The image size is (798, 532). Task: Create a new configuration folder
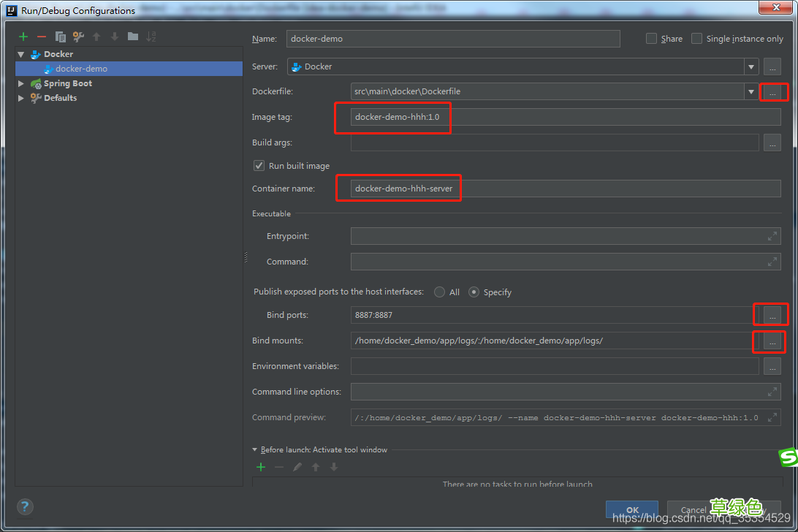click(132, 37)
